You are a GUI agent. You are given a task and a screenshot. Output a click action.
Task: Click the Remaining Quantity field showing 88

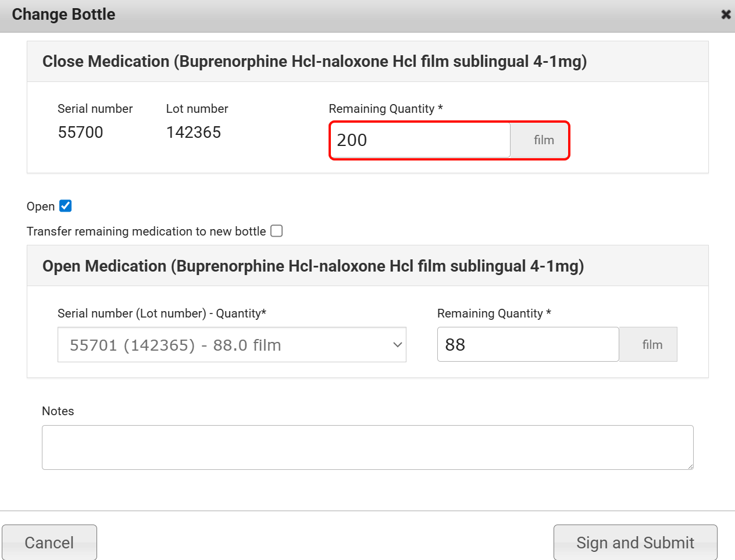527,345
